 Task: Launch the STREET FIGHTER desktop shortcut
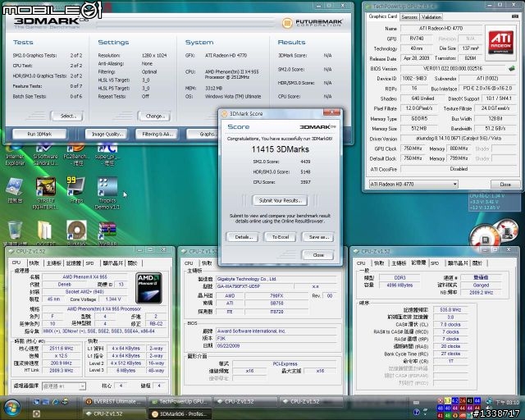tap(46, 194)
